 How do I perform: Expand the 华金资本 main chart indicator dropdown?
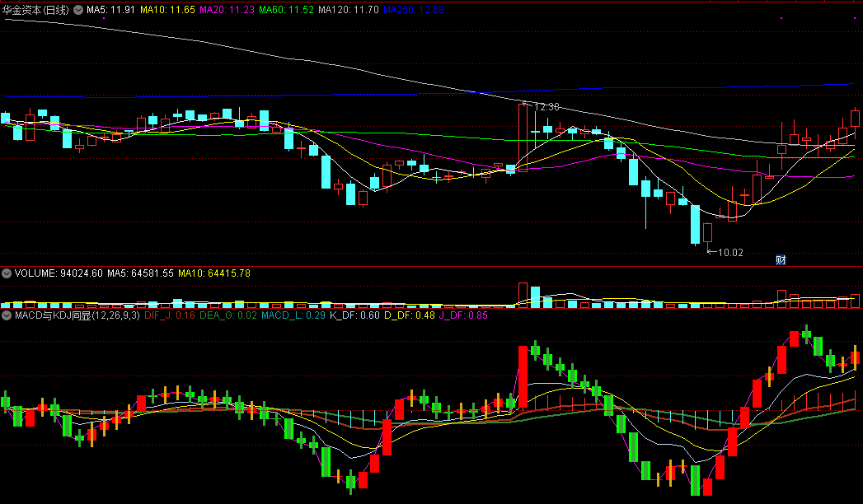coord(78,10)
